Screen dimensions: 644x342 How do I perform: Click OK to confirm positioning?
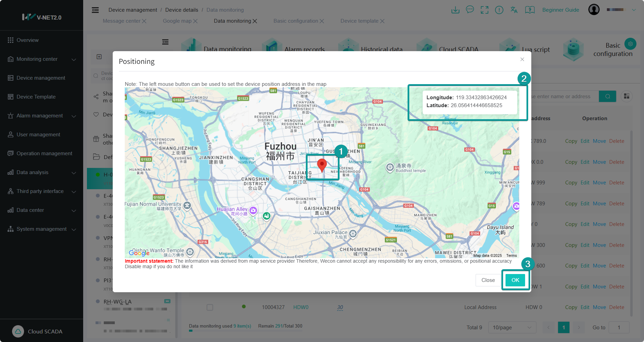pyautogui.click(x=515, y=280)
